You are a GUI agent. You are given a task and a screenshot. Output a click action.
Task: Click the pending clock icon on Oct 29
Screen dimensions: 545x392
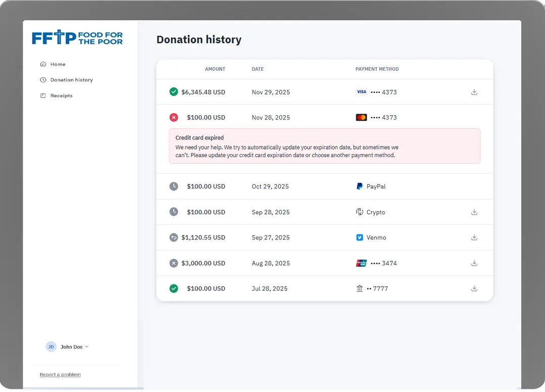coord(174,186)
